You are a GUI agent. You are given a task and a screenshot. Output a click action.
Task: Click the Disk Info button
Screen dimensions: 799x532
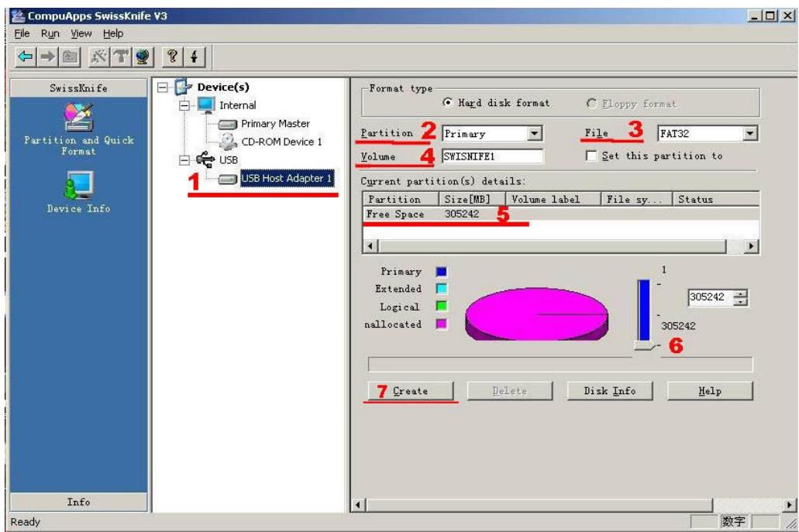pos(609,391)
